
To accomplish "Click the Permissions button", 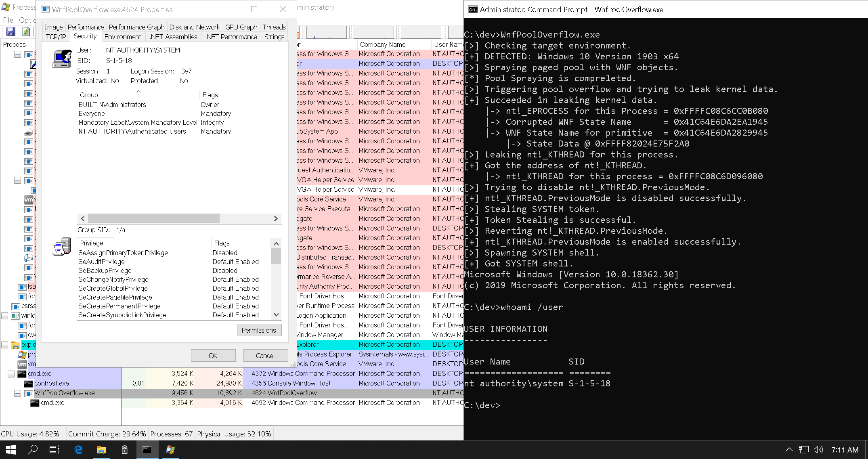I will pyautogui.click(x=259, y=330).
